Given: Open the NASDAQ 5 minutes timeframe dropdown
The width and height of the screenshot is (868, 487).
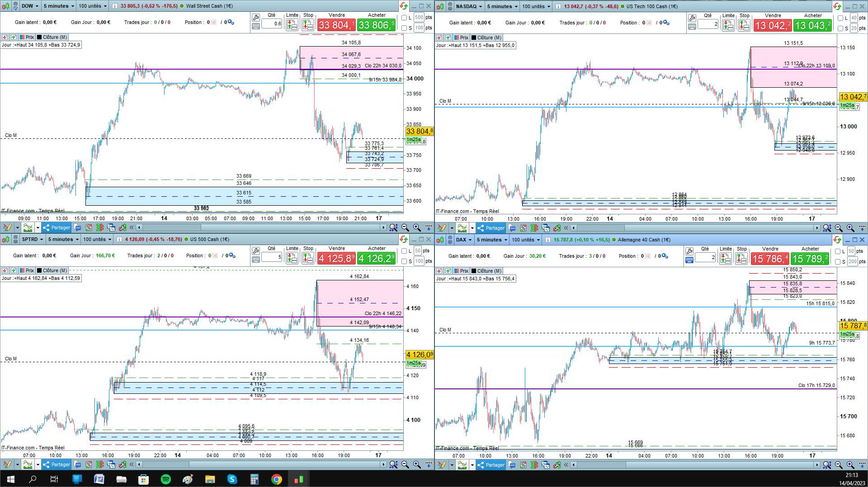Looking at the screenshot, I should (x=502, y=6).
